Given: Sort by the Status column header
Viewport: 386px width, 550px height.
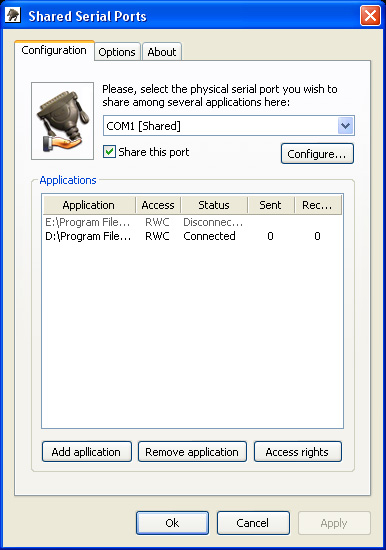Looking at the screenshot, I should click(x=214, y=205).
